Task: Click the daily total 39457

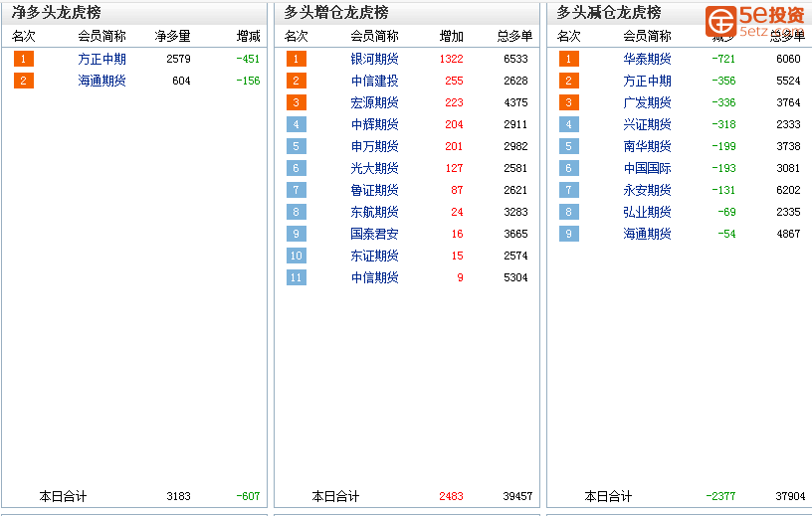Action: click(x=517, y=496)
